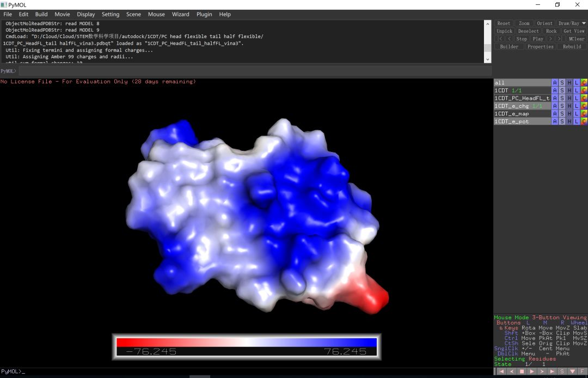Click the Reset button
588x378 pixels.
pos(504,23)
